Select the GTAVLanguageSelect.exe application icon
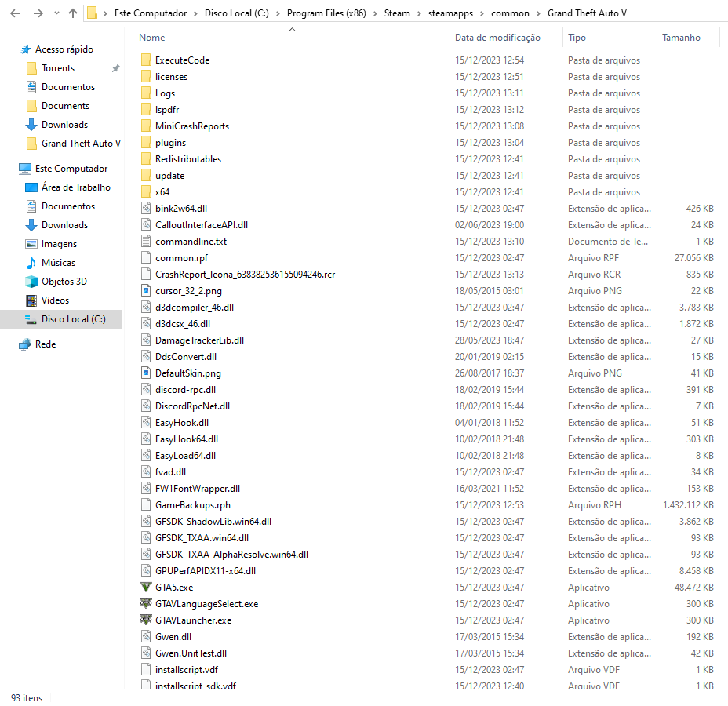 [x=146, y=603]
